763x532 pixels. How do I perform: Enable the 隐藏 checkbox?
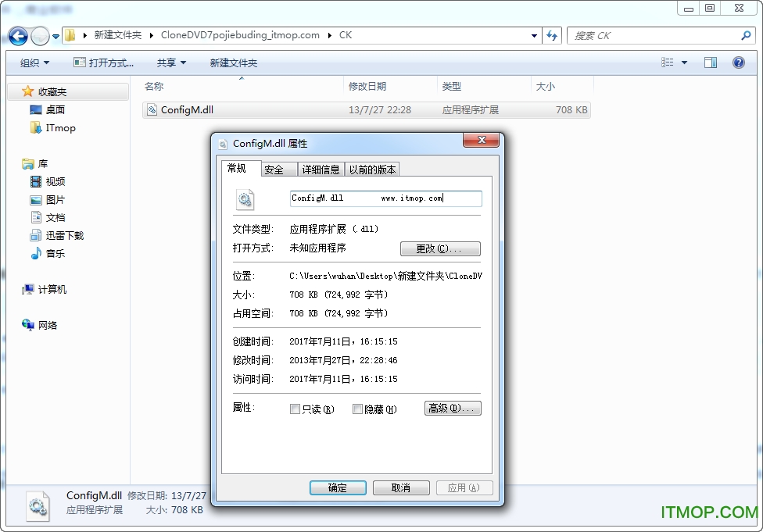[357, 409]
